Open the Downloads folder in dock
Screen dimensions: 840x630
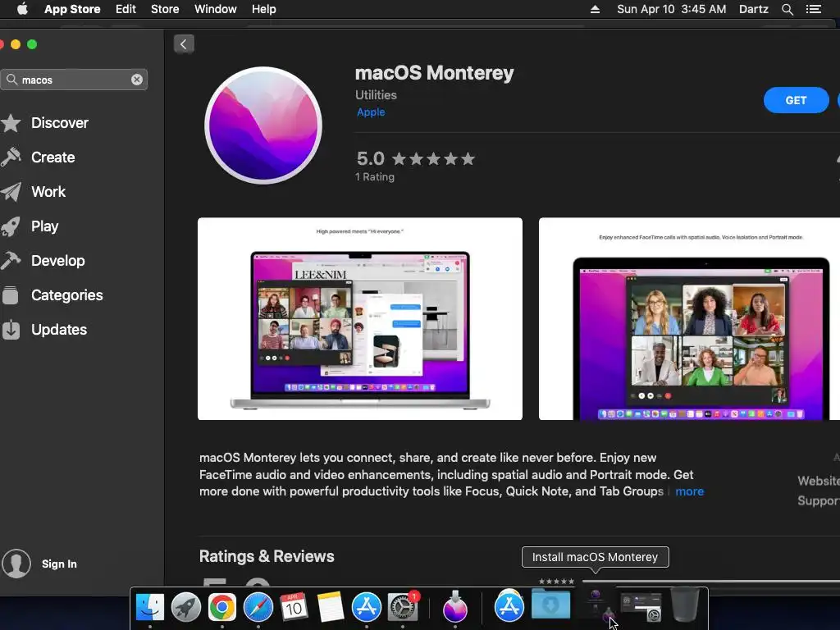click(x=550, y=604)
